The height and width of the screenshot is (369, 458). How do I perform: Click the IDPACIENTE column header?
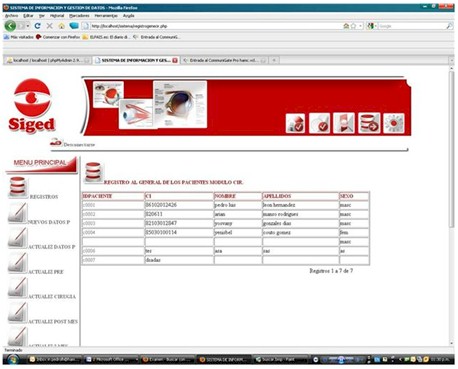(113, 196)
